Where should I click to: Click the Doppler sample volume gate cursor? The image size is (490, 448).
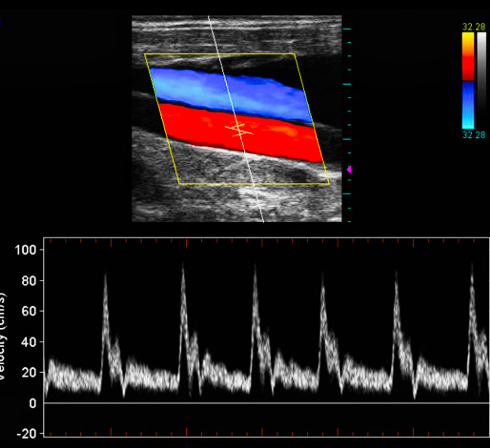tap(239, 129)
